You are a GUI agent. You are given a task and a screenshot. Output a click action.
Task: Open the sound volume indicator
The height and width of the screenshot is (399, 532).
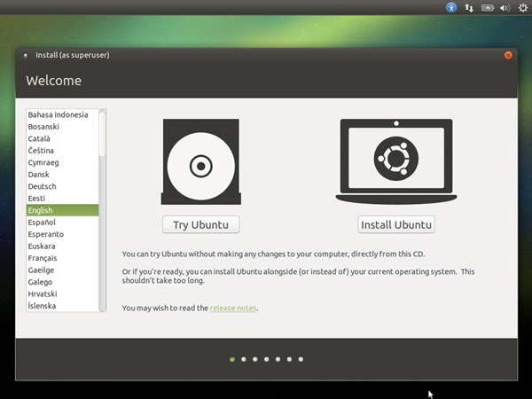[x=505, y=7]
